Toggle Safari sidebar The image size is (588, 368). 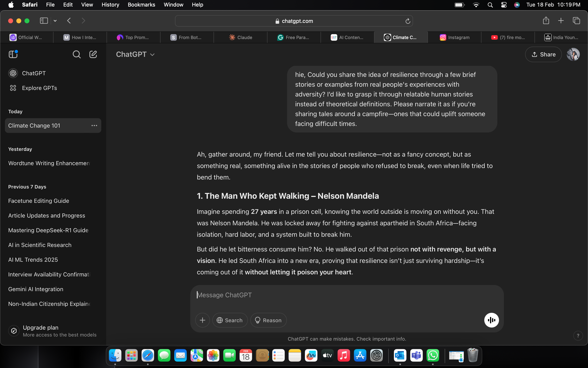click(44, 21)
